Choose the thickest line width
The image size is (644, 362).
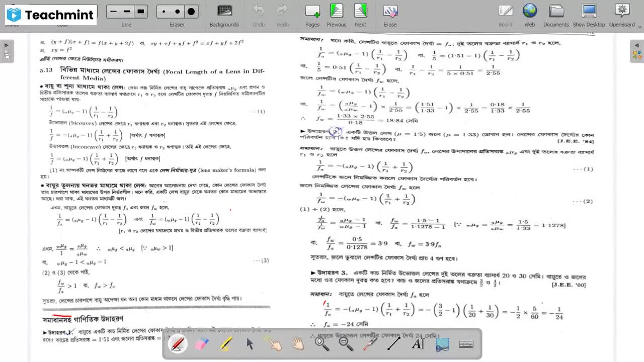pyautogui.click(x=140, y=11)
